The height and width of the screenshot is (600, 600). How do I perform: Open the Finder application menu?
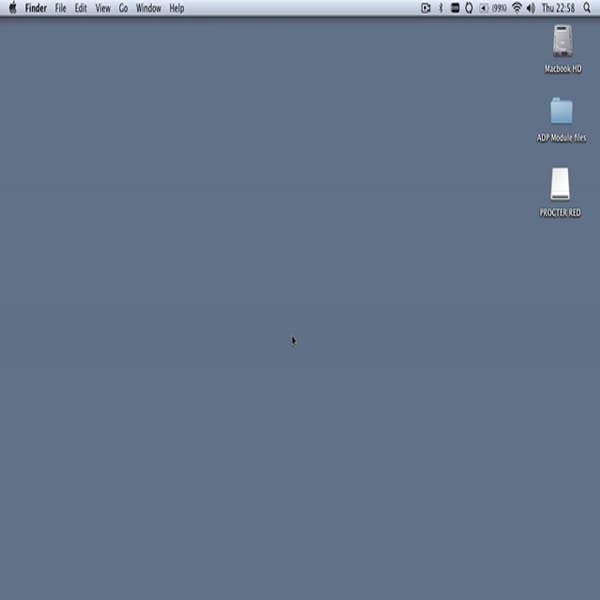click(x=36, y=8)
